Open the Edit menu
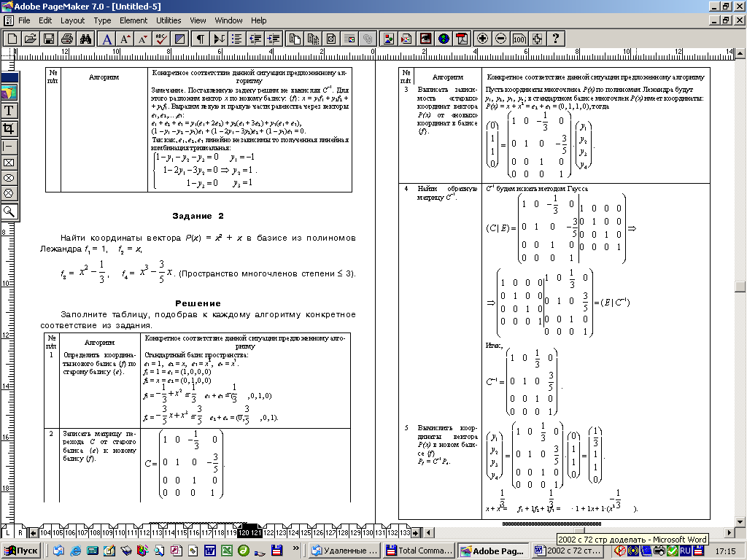Image resolution: width=747 pixels, height=560 pixels. tap(45, 20)
